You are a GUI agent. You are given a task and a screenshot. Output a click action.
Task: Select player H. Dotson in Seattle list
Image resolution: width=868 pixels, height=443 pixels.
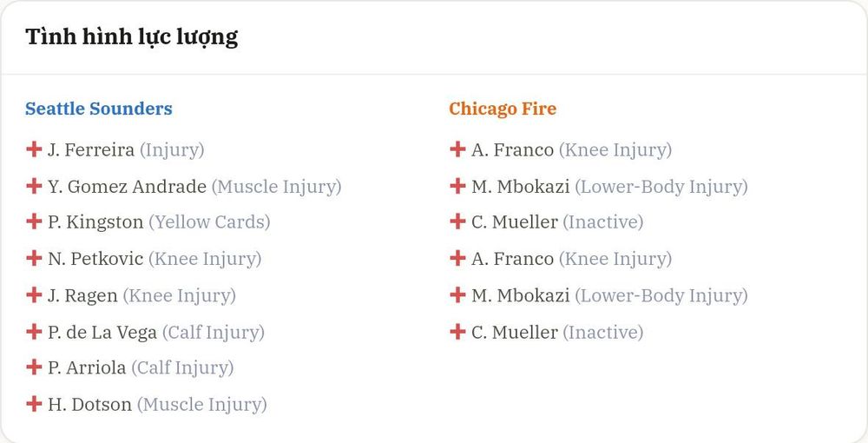(x=89, y=404)
